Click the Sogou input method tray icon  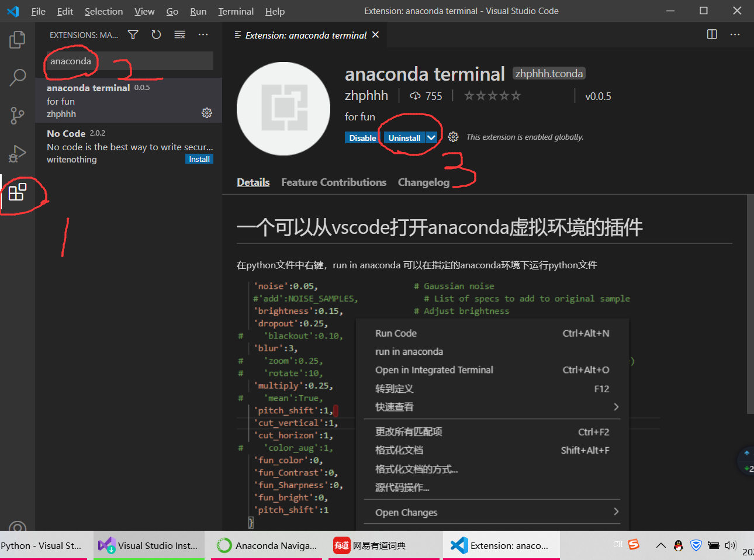(634, 544)
